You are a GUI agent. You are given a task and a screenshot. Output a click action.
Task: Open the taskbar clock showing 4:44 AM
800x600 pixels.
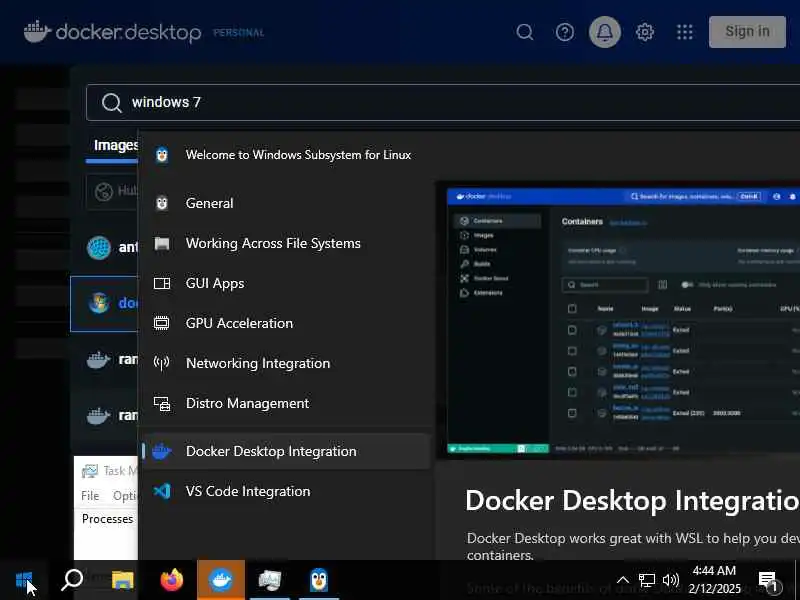coord(714,580)
